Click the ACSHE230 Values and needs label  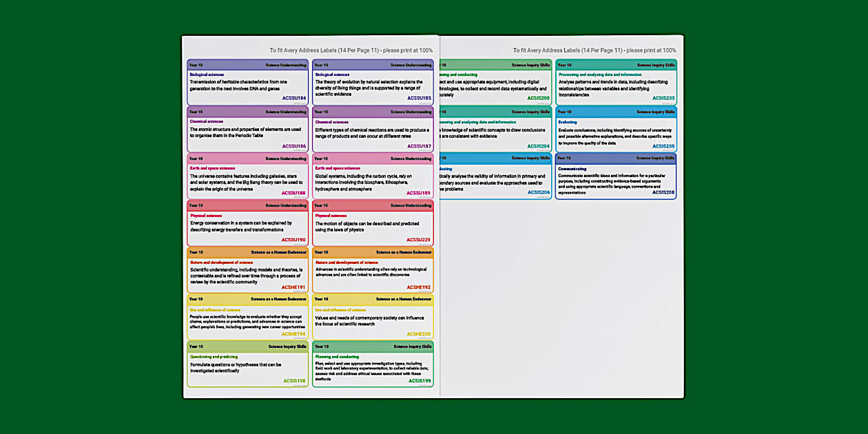tap(373, 318)
